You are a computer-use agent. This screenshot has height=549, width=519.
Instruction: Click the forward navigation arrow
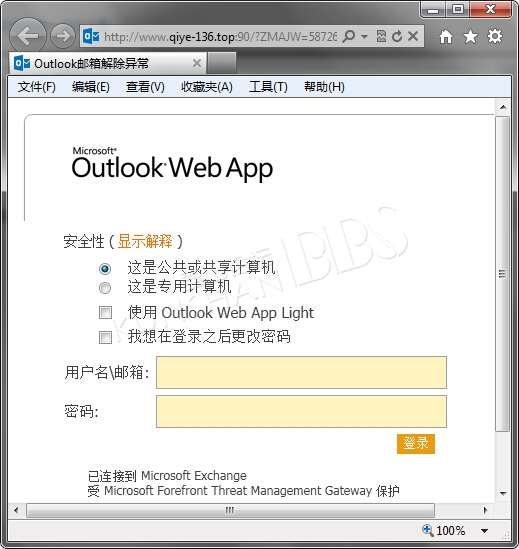63,36
